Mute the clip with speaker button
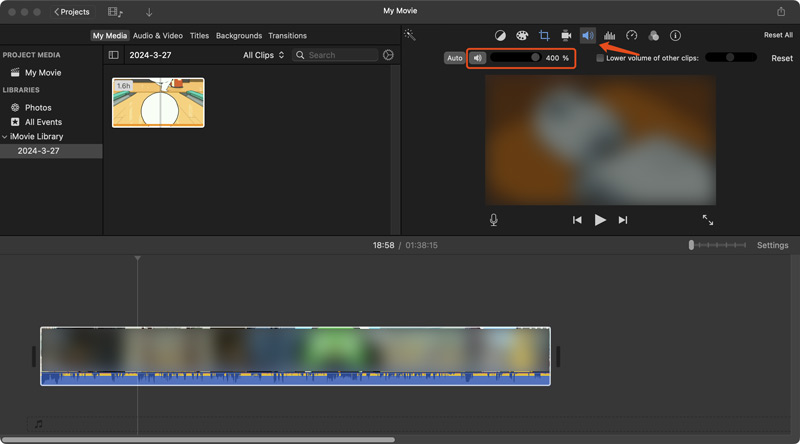This screenshot has width=800, height=444. click(478, 58)
